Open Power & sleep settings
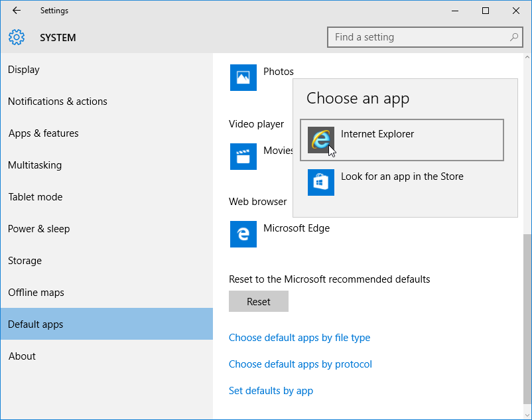The height and width of the screenshot is (420, 532). tap(107, 229)
